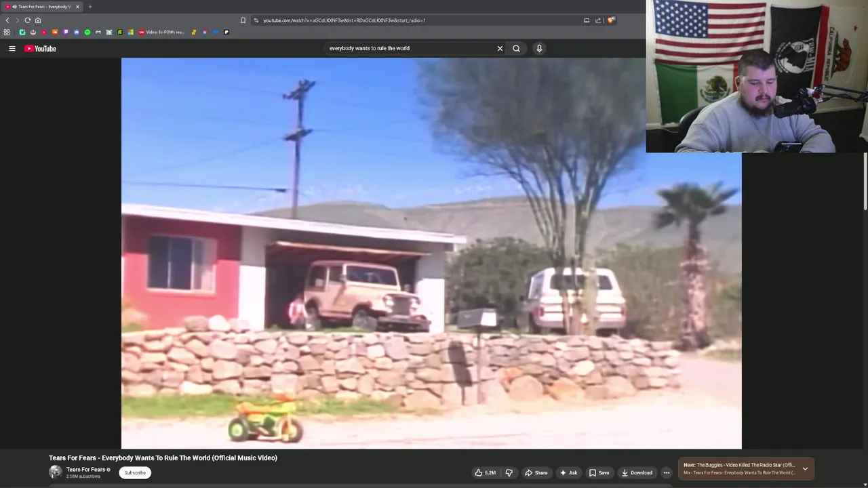868x488 pixels.
Task: Close the Tears For Fears browser tab
Action: pyautogui.click(x=77, y=7)
